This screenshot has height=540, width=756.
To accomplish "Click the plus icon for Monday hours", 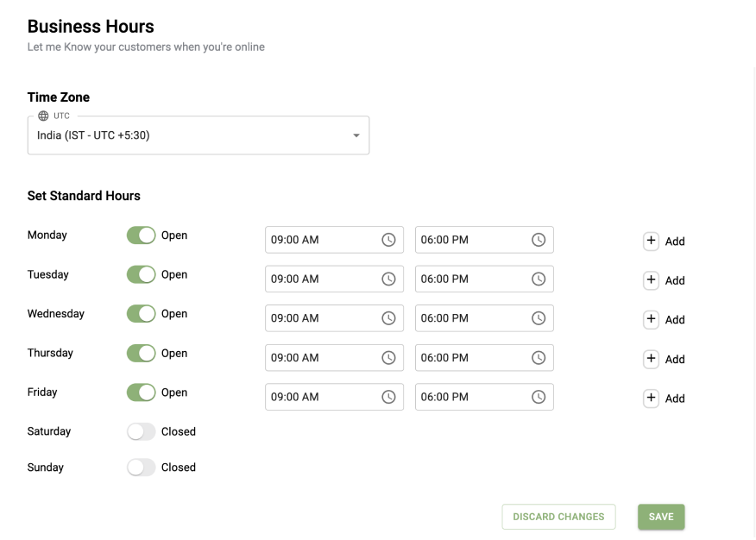I will pyautogui.click(x=651, y=241).
